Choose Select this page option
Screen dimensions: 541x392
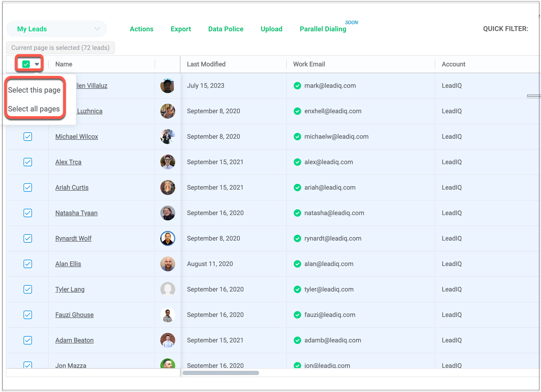click(x=34, y=90)
